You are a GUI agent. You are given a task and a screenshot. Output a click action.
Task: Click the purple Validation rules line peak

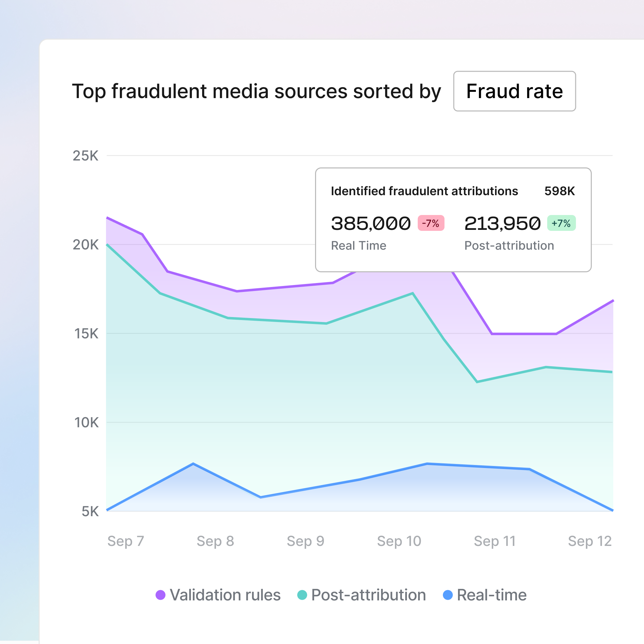[107, 218]
